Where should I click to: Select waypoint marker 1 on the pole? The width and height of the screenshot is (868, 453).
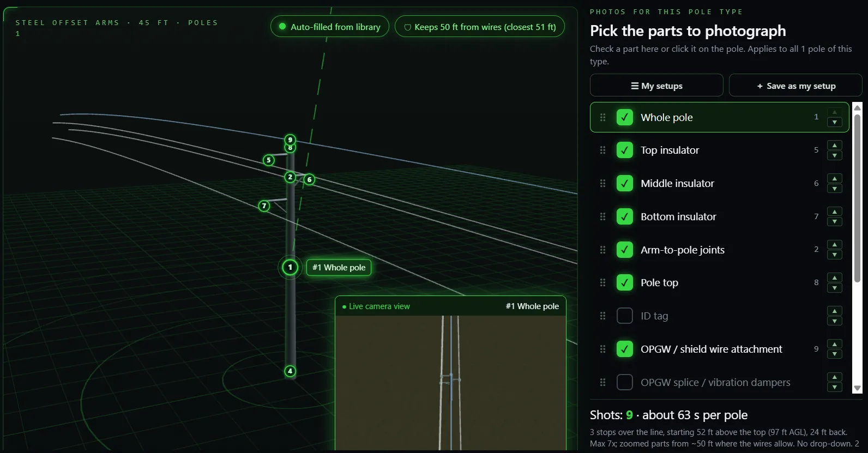[290, 267]
